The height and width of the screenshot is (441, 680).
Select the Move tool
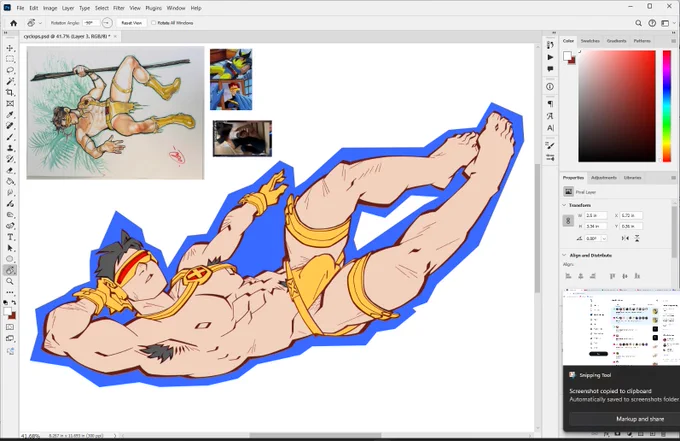[x=10, y=48]
